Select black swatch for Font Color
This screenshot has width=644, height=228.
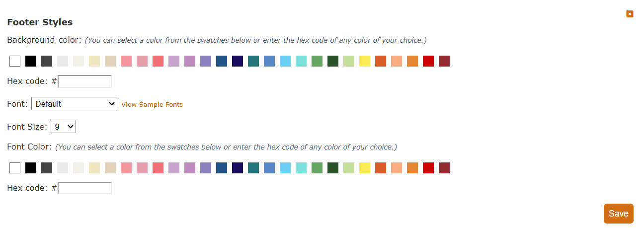[31, 168]
